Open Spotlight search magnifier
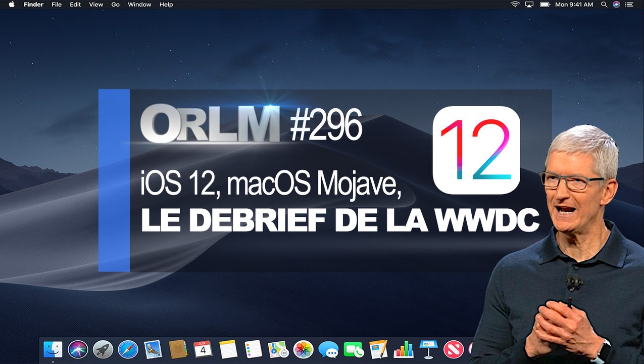 tap(604, 5)
